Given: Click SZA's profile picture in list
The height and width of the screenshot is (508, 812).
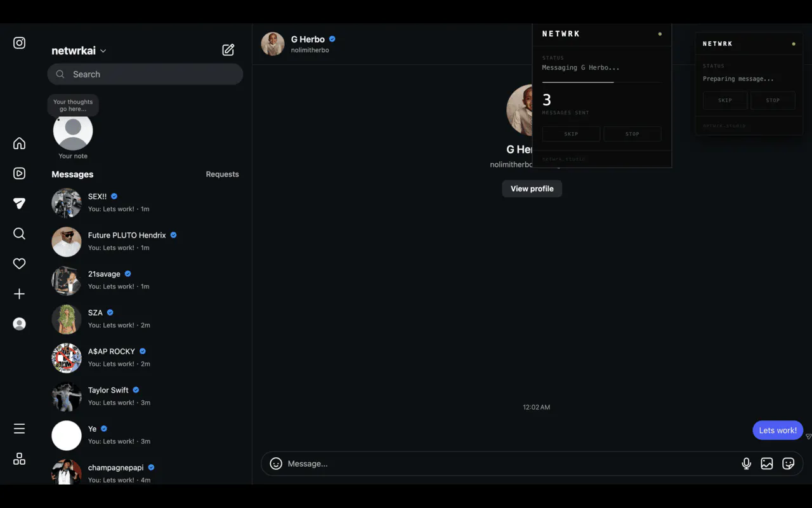Looking at the screenshot, I should click(67, 319).
